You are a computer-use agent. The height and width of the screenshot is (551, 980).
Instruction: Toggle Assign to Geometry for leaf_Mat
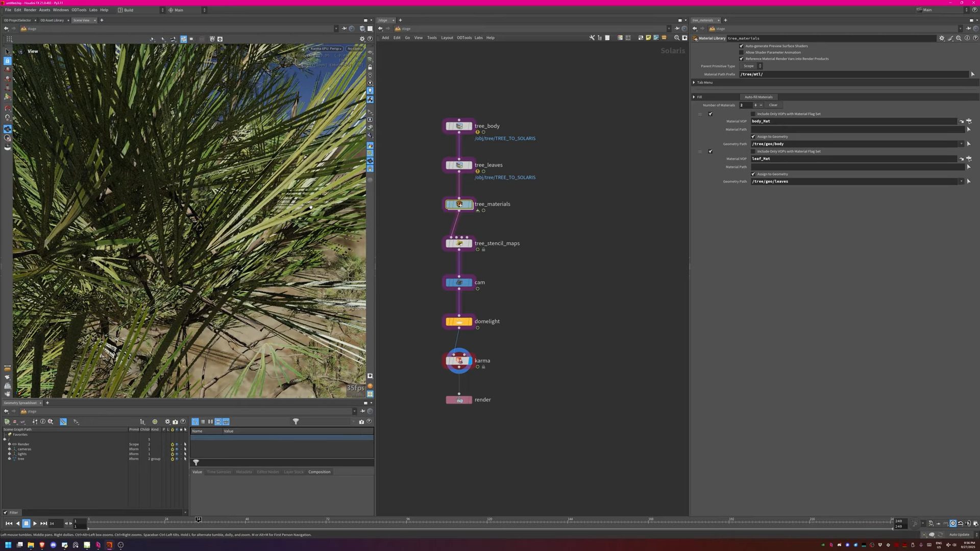[753, 174]
